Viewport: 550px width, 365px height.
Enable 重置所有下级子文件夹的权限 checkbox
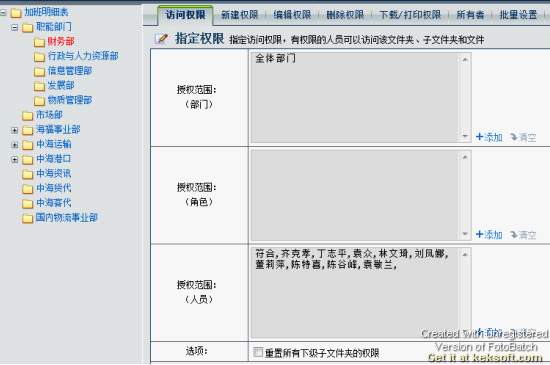click(258, 352)
